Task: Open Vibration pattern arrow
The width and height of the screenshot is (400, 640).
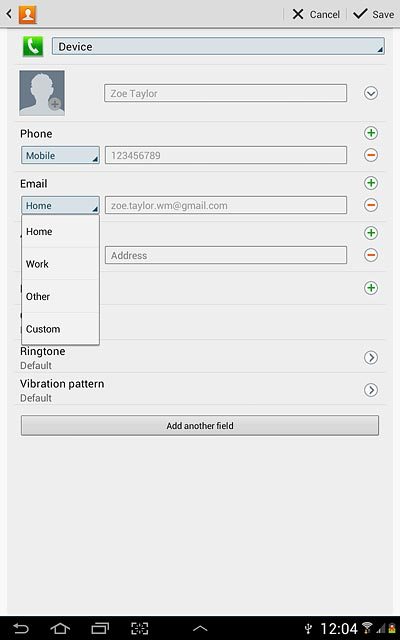Action: click(371, 390)
